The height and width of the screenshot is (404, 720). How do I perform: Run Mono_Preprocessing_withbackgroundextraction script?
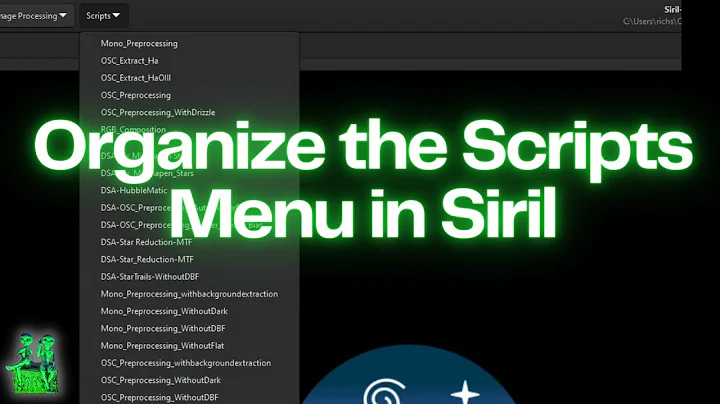[x=189, y=294]
